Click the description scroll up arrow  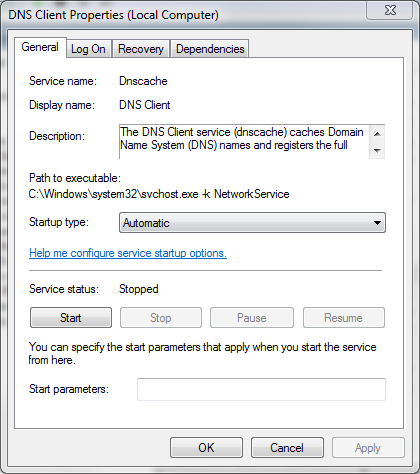[x=377, y=134]
